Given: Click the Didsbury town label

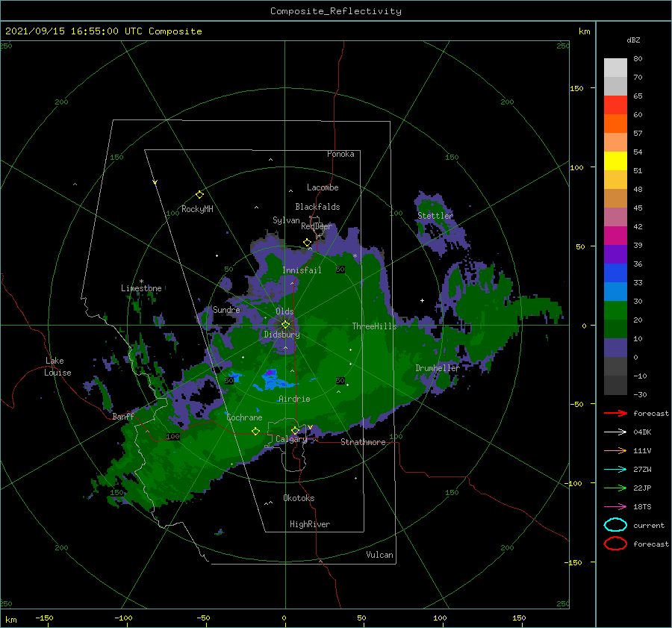Looking at the screenshot, I should point(281,335).
